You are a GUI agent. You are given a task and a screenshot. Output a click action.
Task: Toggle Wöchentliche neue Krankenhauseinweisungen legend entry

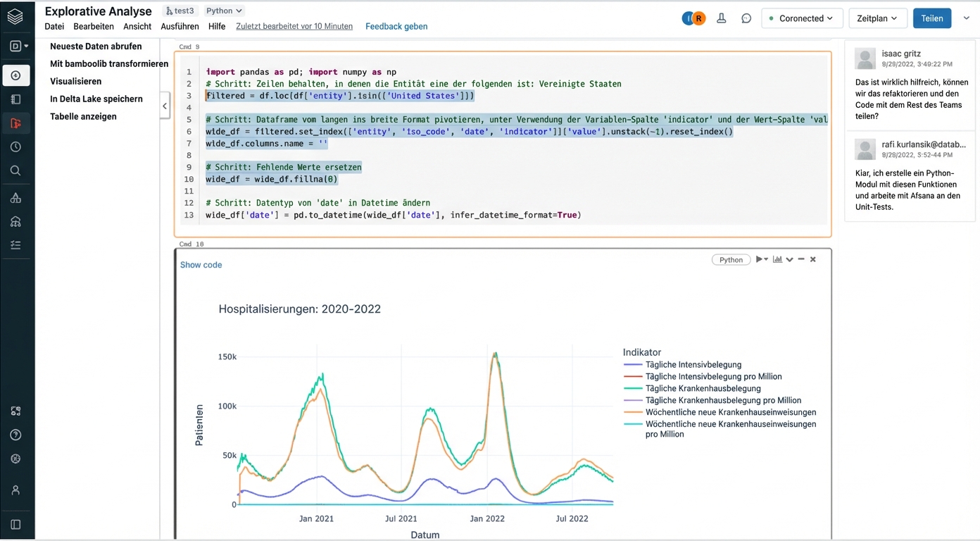(x=730, y=412)
